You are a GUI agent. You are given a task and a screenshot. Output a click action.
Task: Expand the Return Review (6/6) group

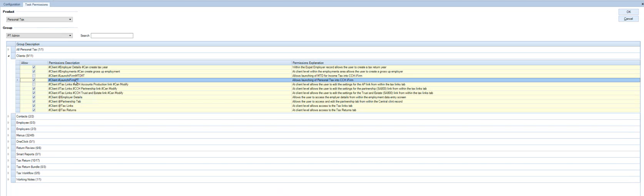coord(8,148)
